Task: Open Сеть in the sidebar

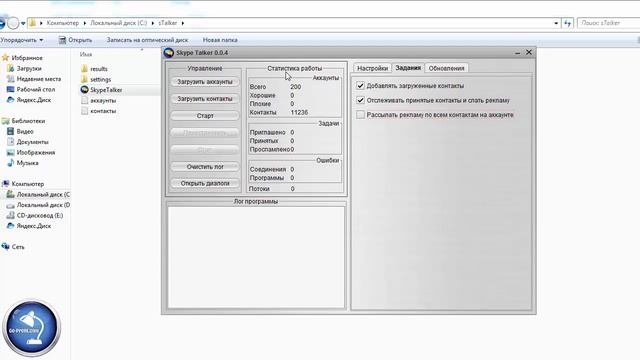Action: (18, 247)
